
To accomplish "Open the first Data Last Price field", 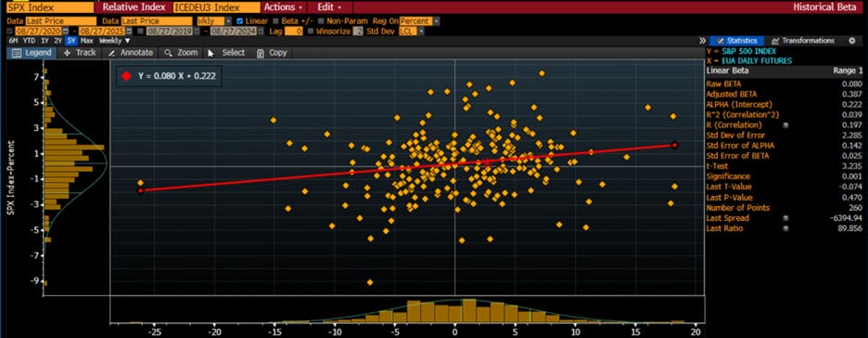I will (x=60, y=21).
